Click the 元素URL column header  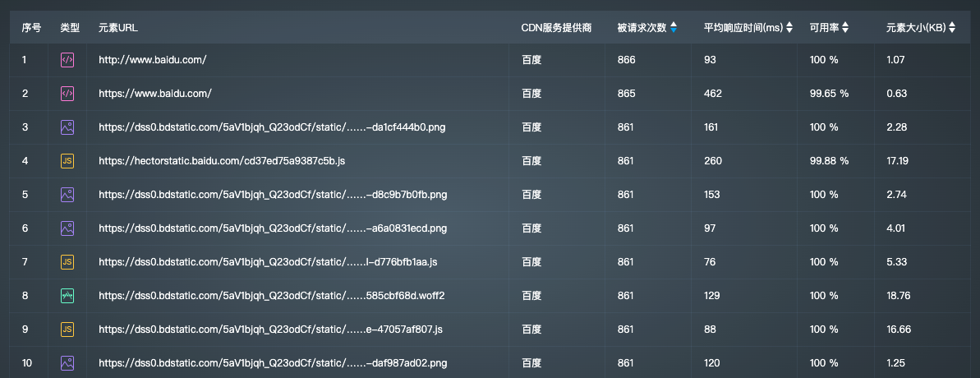118,27
